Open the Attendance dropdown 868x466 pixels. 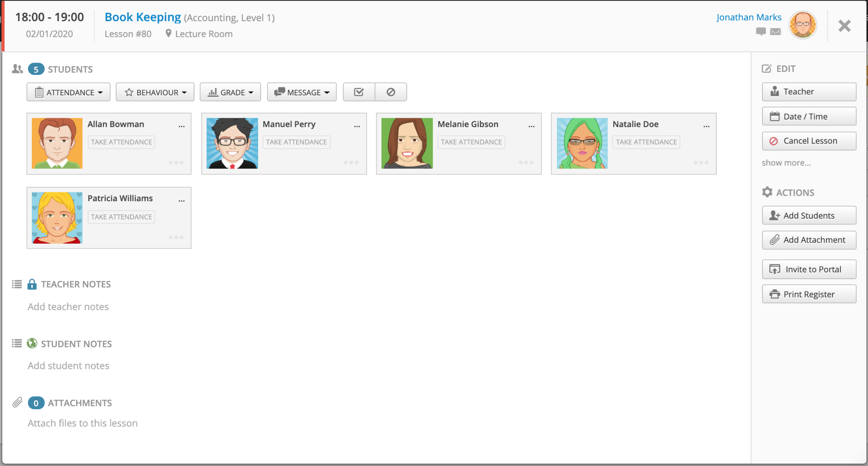(69, 92)
